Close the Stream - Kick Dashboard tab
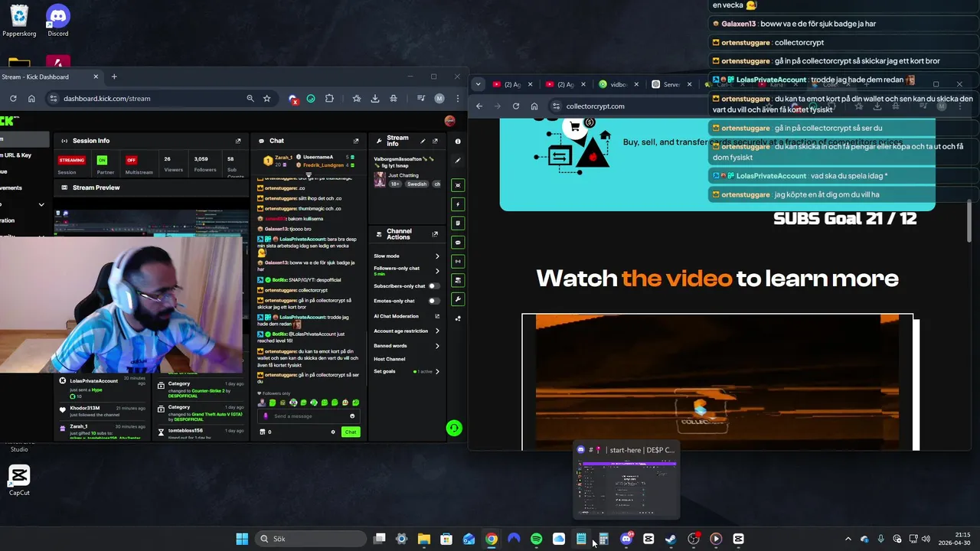Viewport: 980px width, 551px height. (96, 77)
